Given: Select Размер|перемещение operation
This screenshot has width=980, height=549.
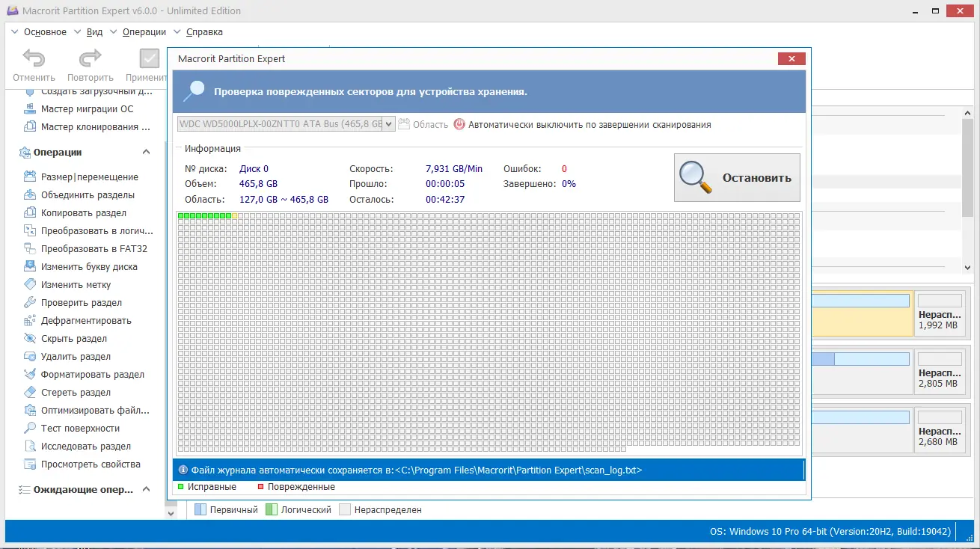Looking at the screenshot, I should (x=82, y=177).
